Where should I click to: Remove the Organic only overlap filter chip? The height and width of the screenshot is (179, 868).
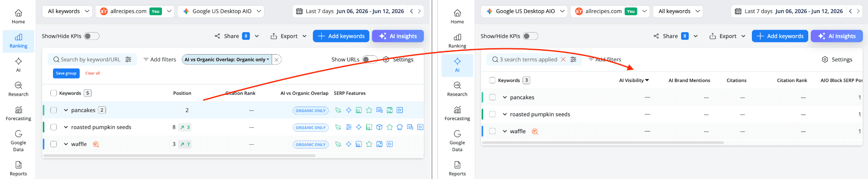pos(276,60)
